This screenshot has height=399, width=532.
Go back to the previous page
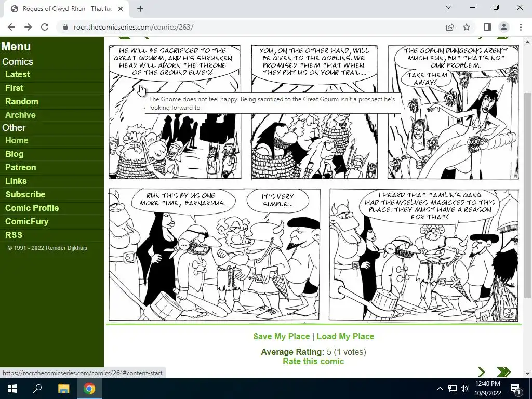click(x=11, y=27)
